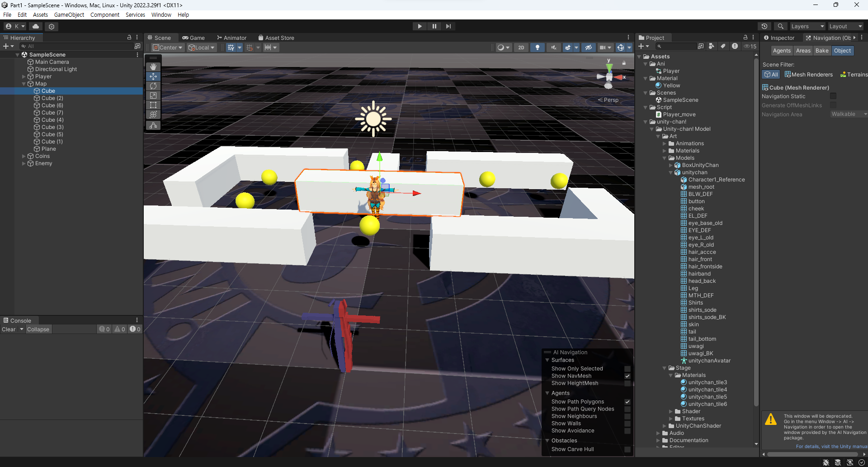The height and width of the screenshot is (467, 868).
Task: Select the Hand view tool
Action: [153, 67]
